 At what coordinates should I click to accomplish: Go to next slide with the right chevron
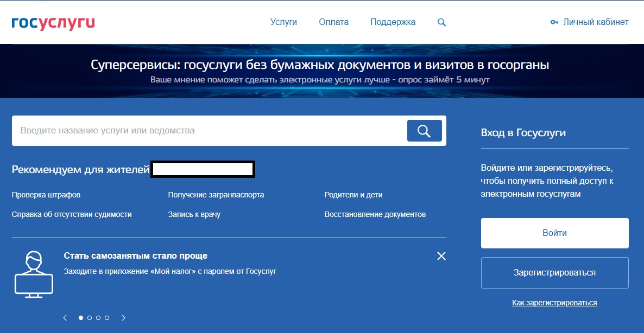click(x=124, y=317)
